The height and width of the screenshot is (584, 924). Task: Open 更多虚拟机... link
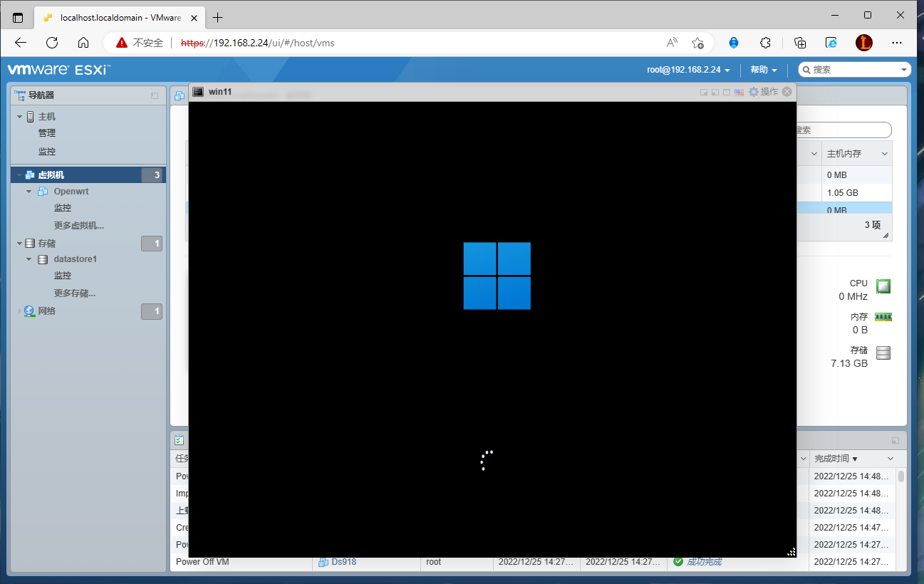point(79,226)
